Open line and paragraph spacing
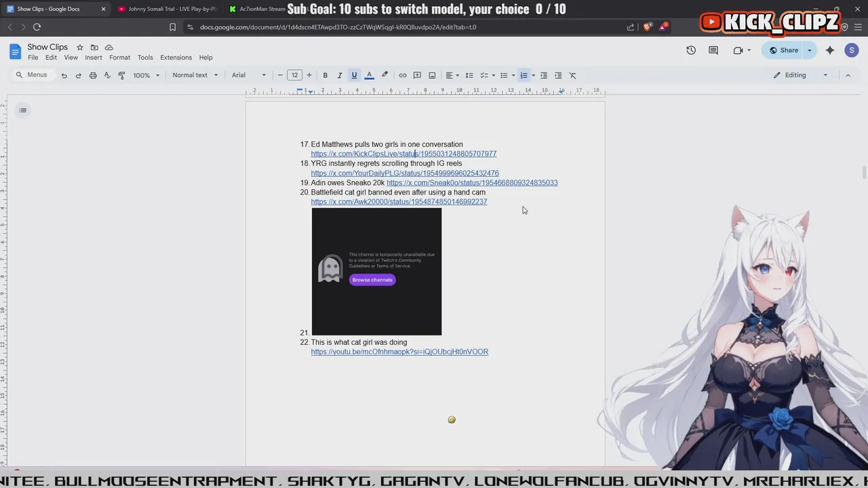The width and height of the screenshot is (868, 488). tap(469, 75)
